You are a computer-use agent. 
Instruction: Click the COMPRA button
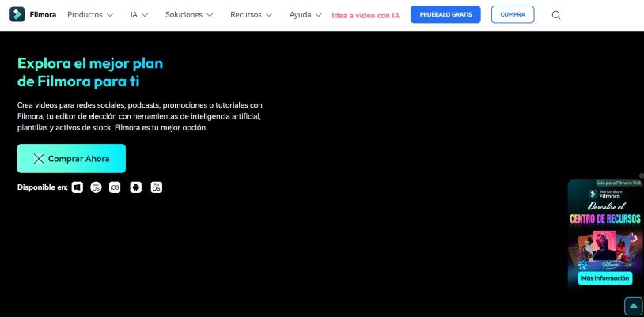(513, 14)
